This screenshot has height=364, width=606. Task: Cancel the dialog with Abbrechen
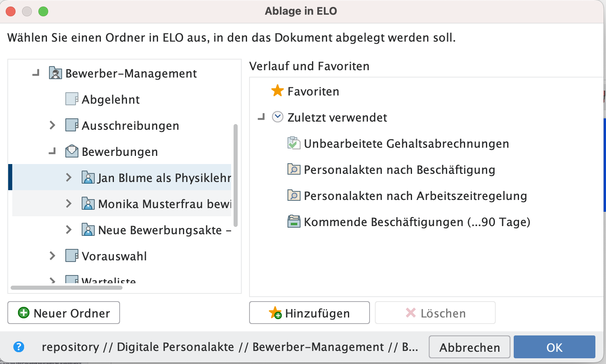pos(469,347)
